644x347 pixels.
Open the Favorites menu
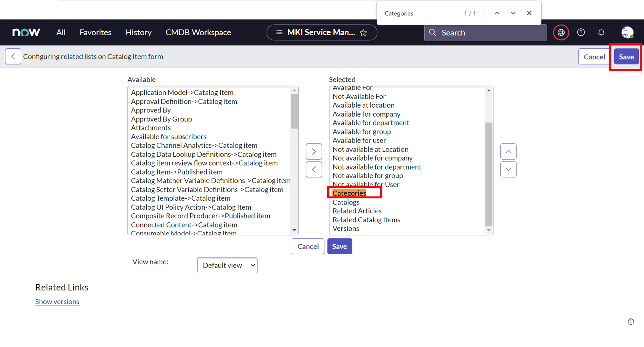pos(96,32)
